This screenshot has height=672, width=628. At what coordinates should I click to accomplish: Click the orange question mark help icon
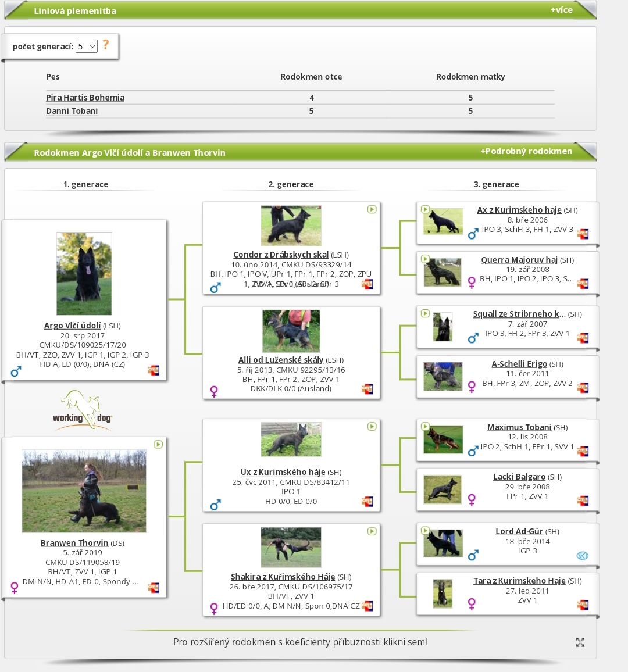pyautogui.click(x=105, y=45)
